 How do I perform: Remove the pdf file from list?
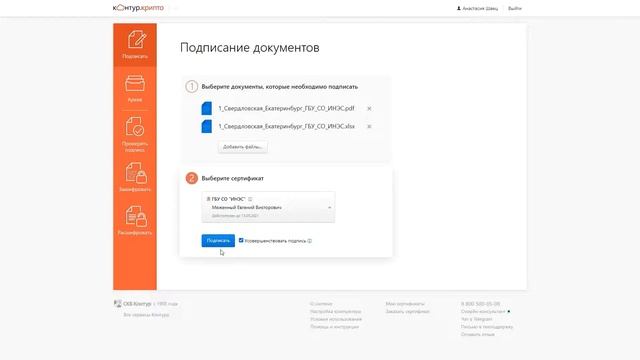pyautogui.click(x=369, y=109)
